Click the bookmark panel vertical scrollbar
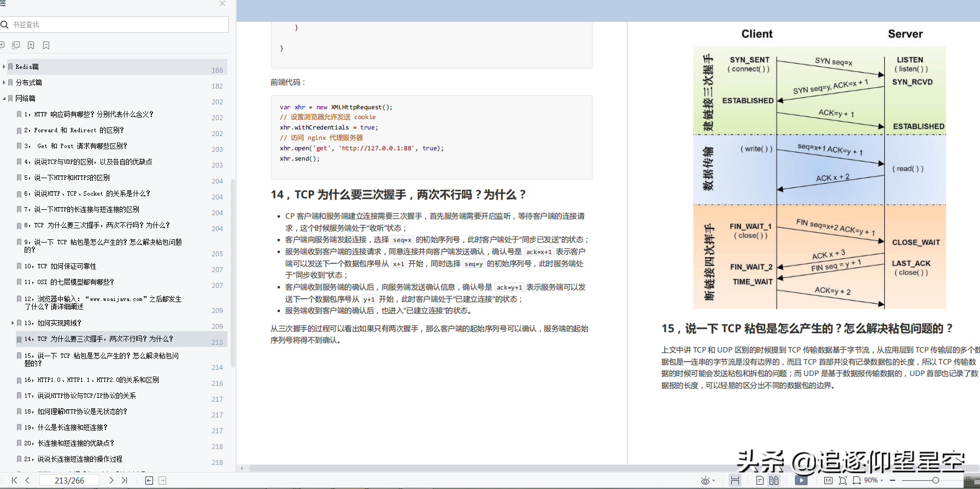This screenshot has height=489, width=980. [x=233, y=273]
